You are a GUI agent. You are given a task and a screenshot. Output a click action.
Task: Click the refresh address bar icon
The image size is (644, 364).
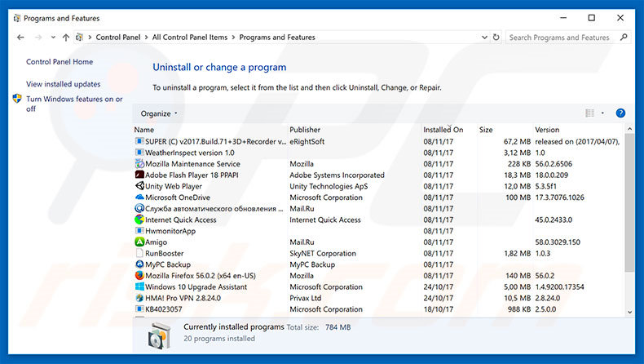click(x=496, y=37)
